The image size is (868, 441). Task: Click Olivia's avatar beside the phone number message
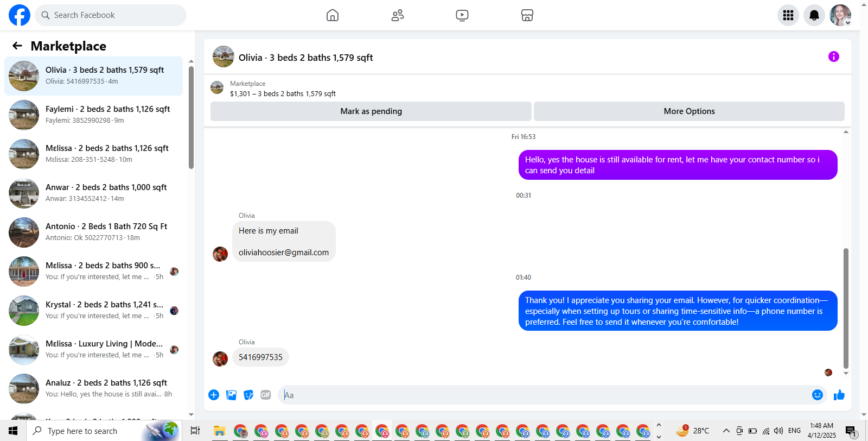click(220, 359)
